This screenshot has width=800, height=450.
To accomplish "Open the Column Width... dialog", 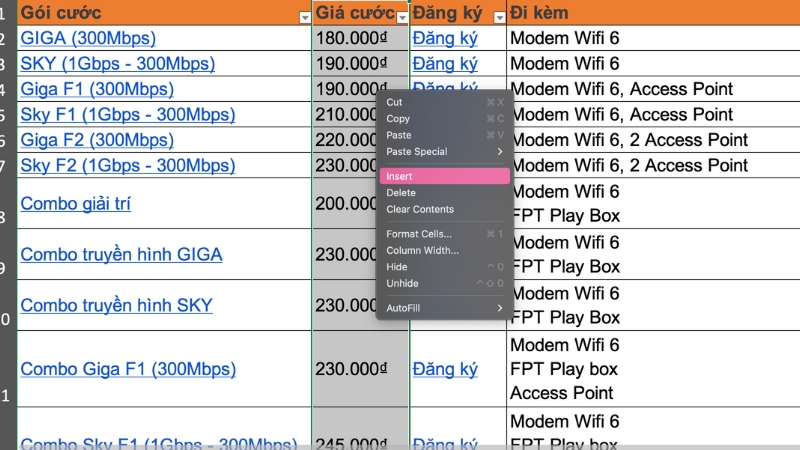I will click(422, 250).
